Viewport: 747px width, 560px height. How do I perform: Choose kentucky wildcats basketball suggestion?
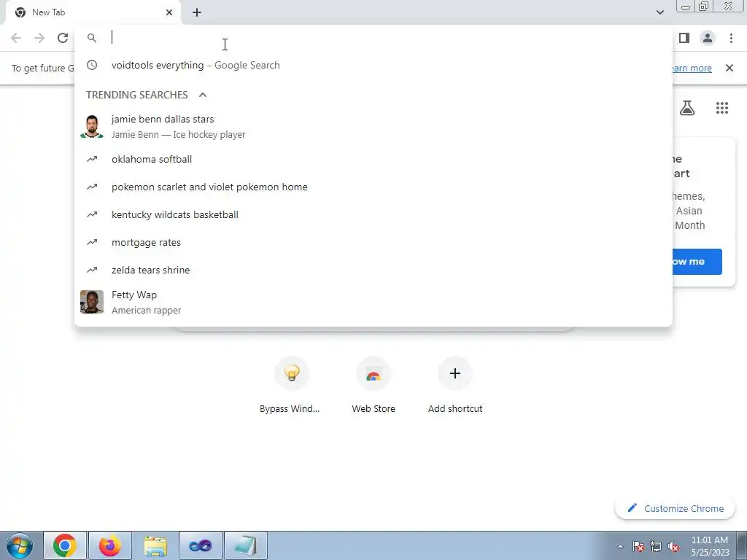373,214
